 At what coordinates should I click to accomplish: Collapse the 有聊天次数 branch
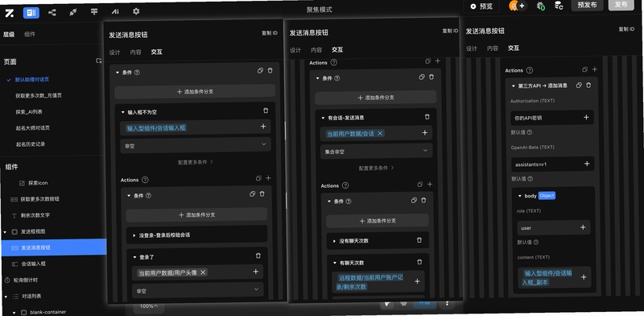(x=334, y=263)
